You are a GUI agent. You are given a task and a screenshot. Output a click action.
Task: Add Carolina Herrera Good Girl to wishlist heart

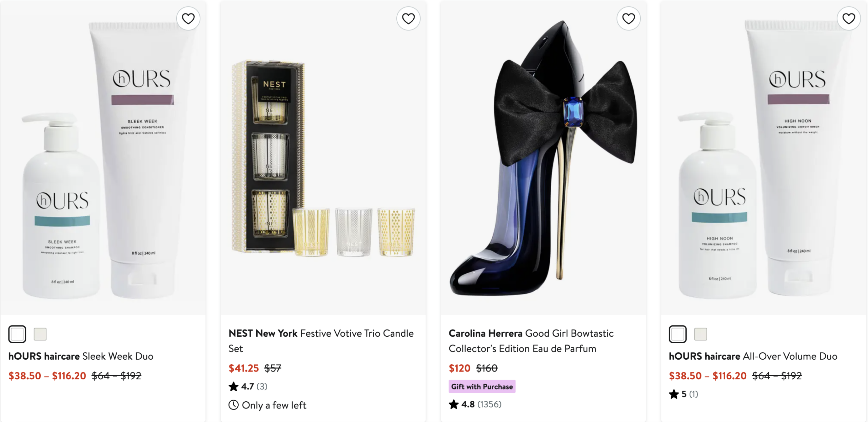pos(628,19)
